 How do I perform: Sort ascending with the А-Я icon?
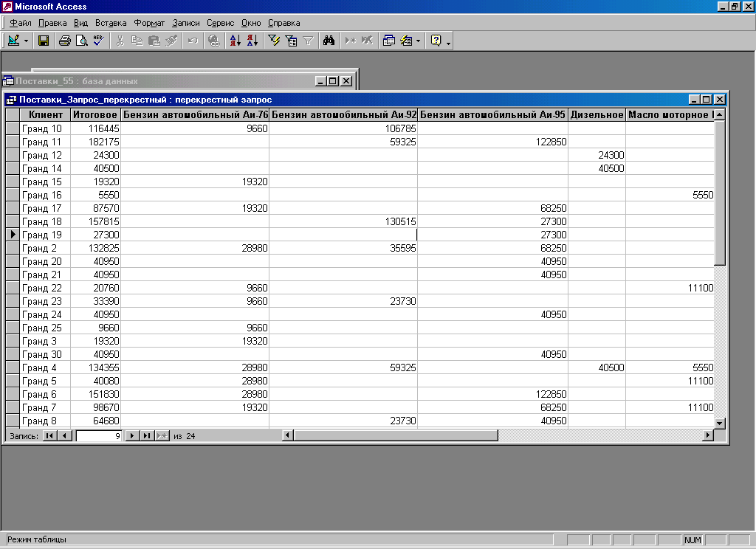[236, 41]
